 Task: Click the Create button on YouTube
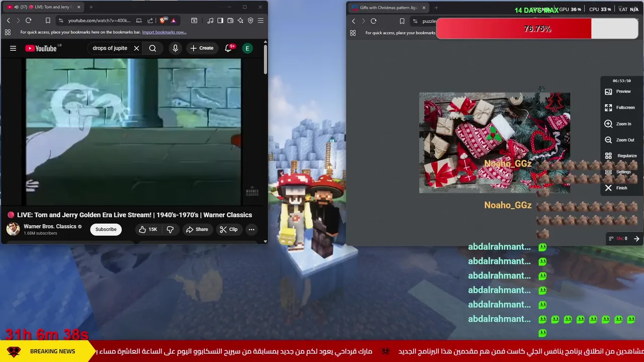pos(202,48)
